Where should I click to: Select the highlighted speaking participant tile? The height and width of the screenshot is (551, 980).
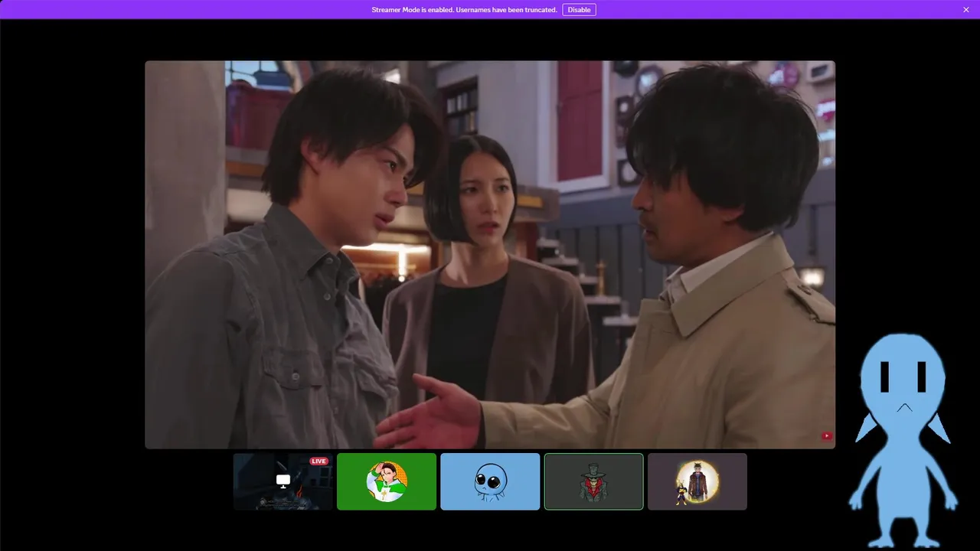593,481
